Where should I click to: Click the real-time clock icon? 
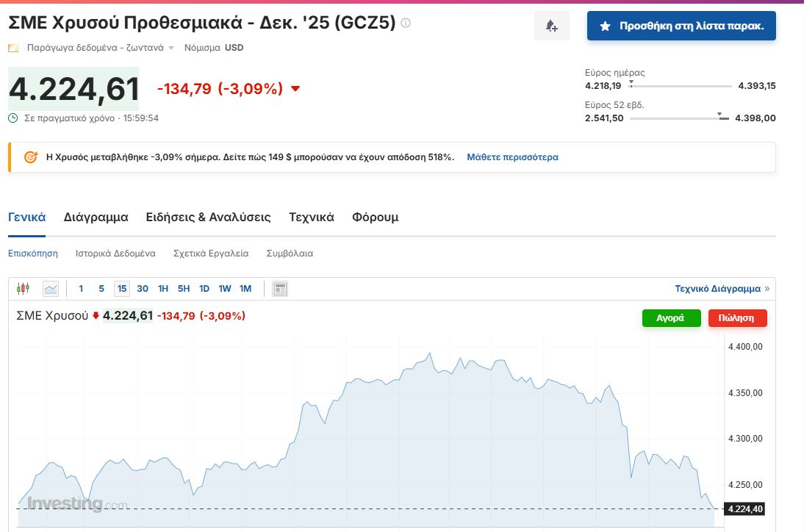tap(13, 118)
